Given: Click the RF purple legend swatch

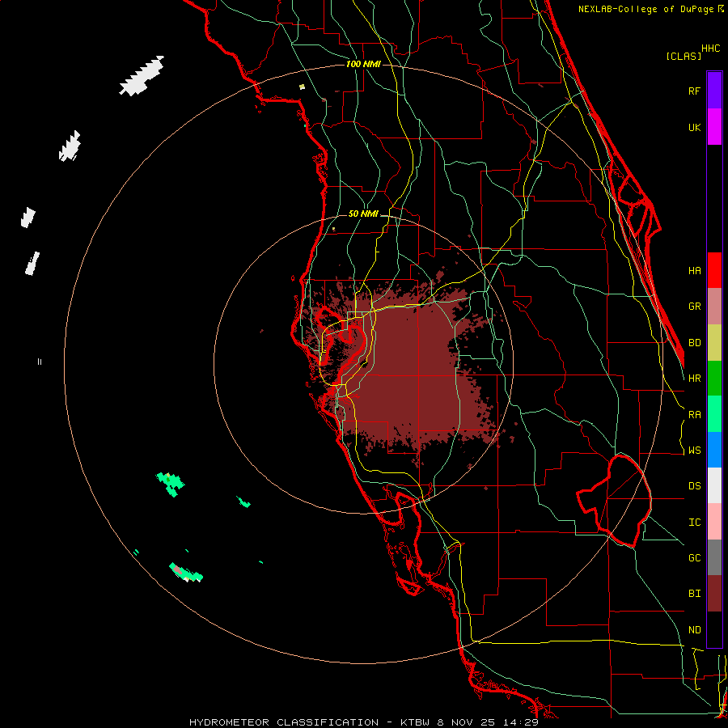Looking at the screenshot, I should coord(714,91).
